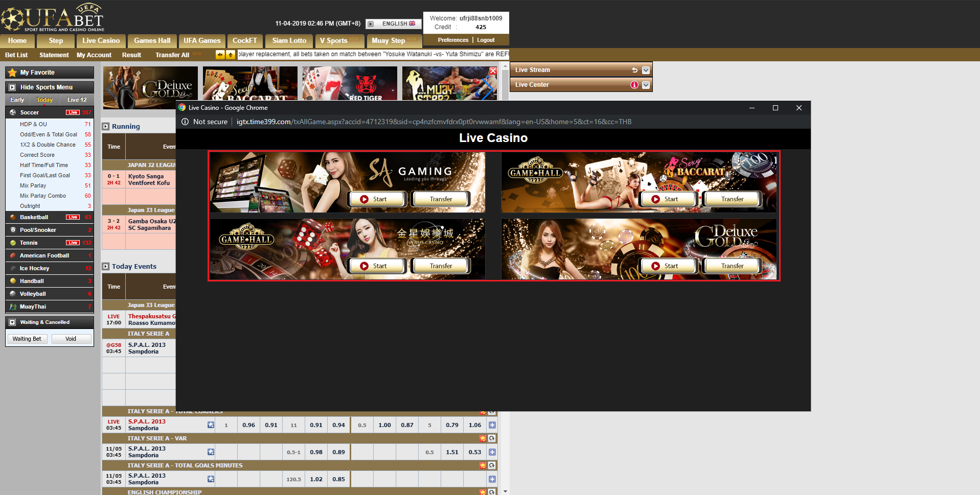Expand Tennis sport category
The width and height of the screenshot is (980, 495).
pyautogui.click(x=50, y=243)
